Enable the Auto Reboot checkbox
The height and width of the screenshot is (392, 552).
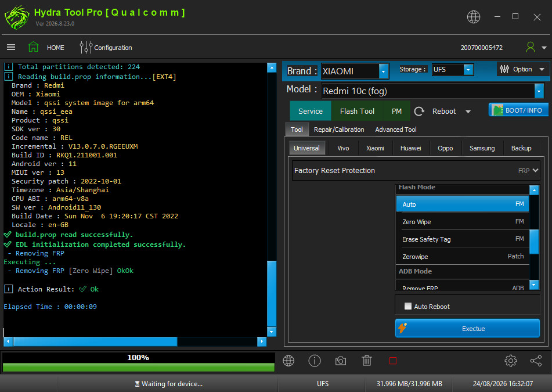tap(407, 306)
